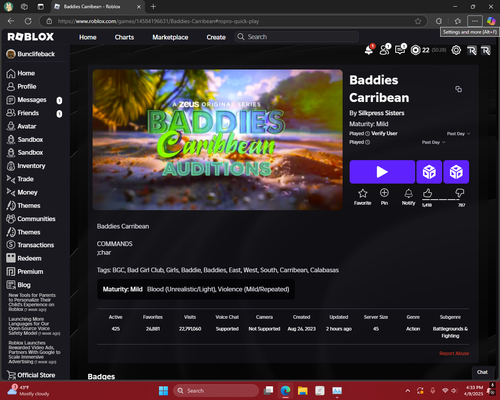Click the Windows taskbar Search box
The height and width of the screenshot is (400, 500).
coord(216,391)
